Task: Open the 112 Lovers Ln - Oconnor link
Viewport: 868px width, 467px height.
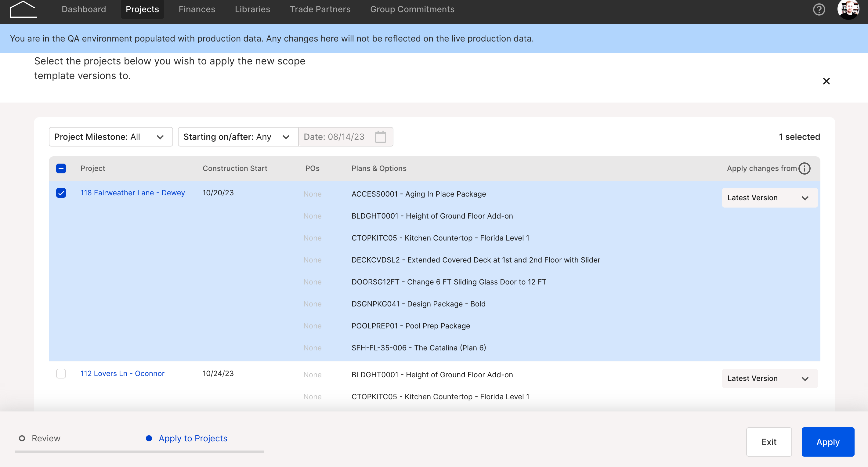Action: coord(122,374)
